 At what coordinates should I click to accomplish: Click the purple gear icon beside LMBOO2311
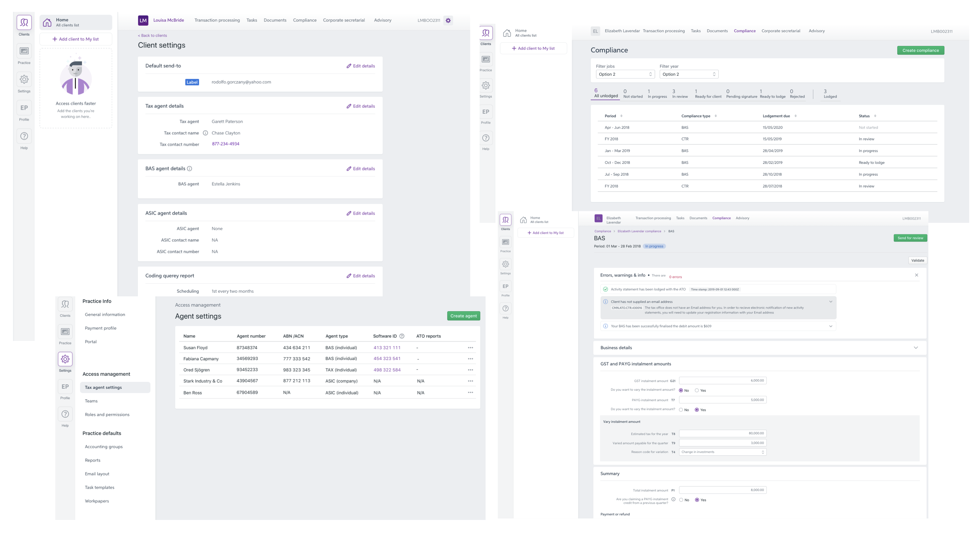pos(448,20)
